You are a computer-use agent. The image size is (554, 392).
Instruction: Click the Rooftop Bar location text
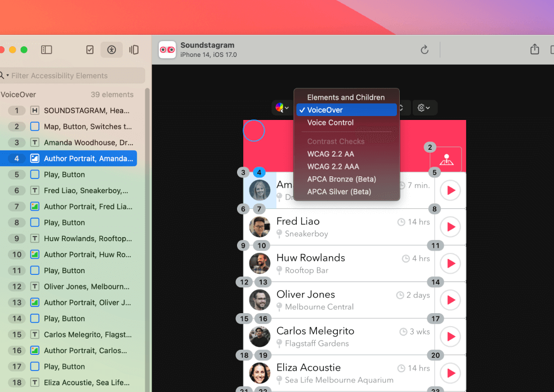pyautogui.click(x=306, y=270)
